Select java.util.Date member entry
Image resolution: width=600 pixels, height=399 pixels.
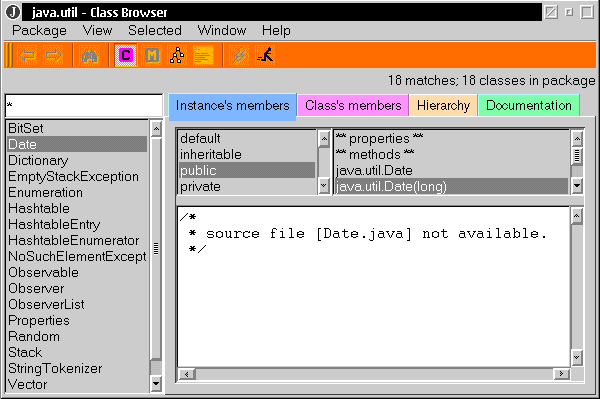452,171
